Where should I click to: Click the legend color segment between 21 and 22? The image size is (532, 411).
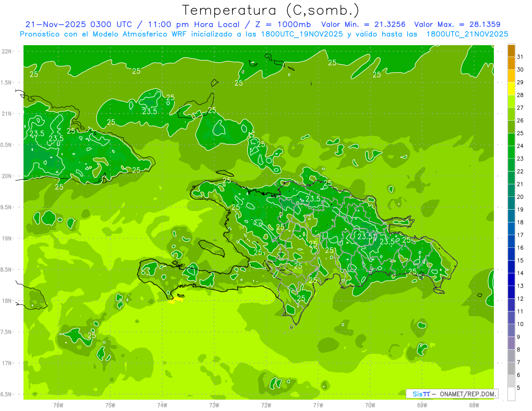[511, 178]
